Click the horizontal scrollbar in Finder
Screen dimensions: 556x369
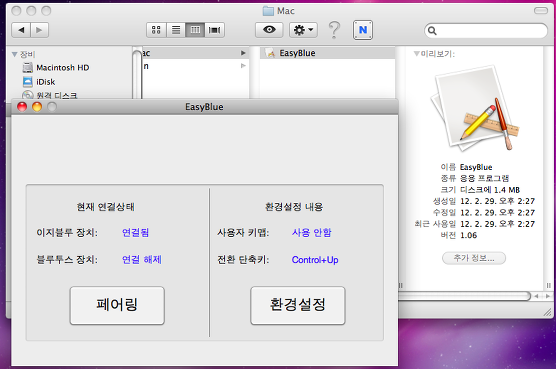tap(464, 296)
